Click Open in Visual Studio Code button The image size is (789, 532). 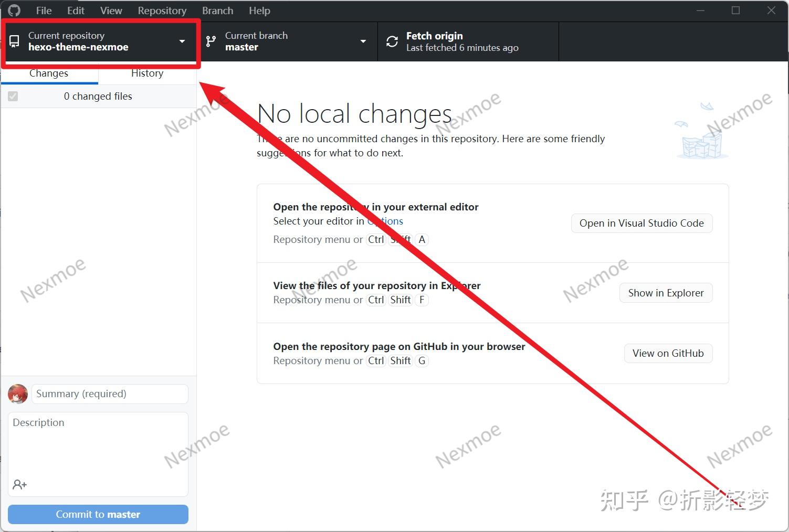pos(641,223)
